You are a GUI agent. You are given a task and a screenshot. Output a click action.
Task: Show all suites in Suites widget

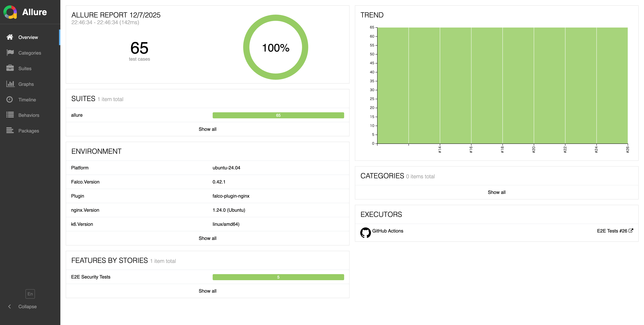click(207, 129)
